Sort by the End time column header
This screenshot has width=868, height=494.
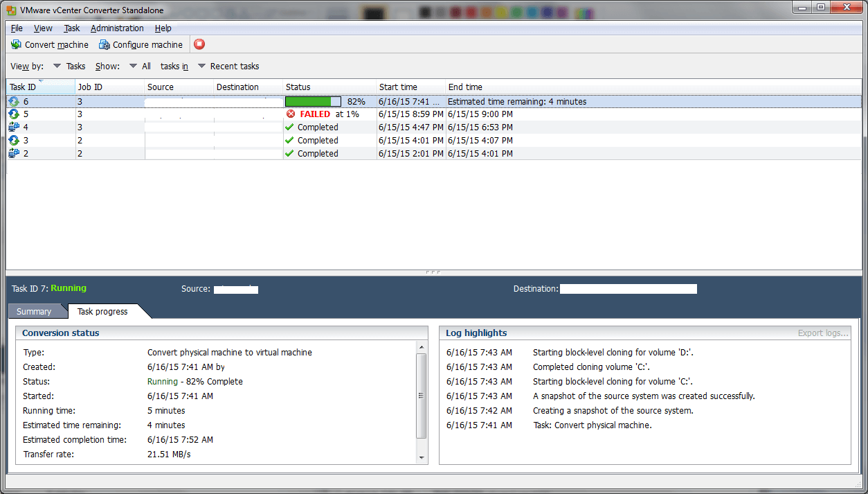(653, 87)
